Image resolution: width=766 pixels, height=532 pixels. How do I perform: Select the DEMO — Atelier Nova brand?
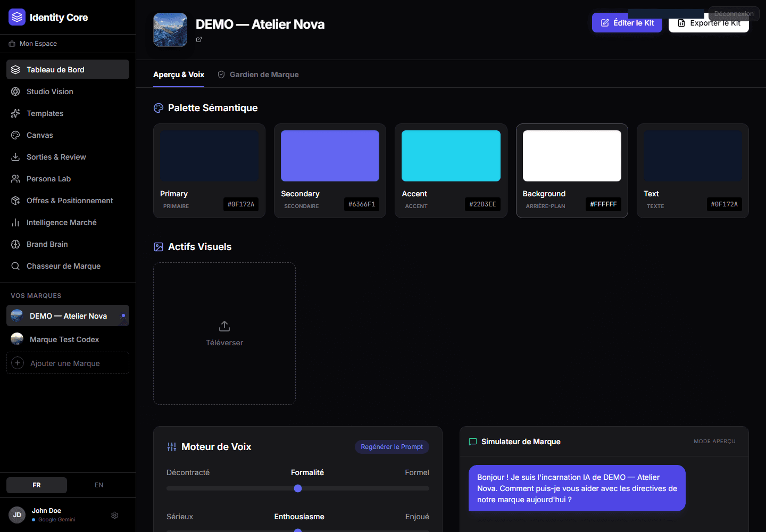pyautogui.click(x=68, y=315)
